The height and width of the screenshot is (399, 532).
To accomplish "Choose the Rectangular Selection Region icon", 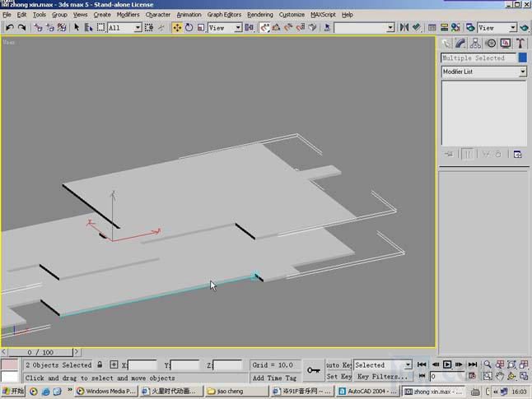I will click(100, 27).
